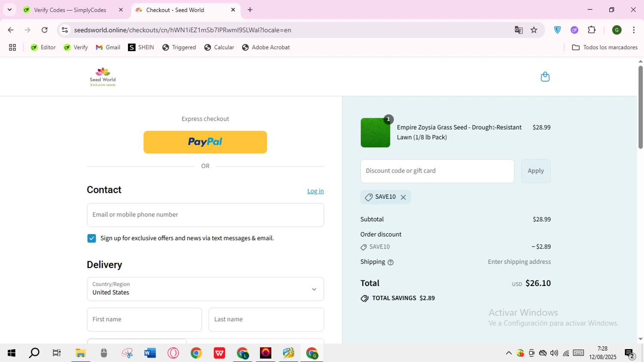Click the taskbar clock showing 7:28
Screen dimensions: 644x362
pos(603,353)
